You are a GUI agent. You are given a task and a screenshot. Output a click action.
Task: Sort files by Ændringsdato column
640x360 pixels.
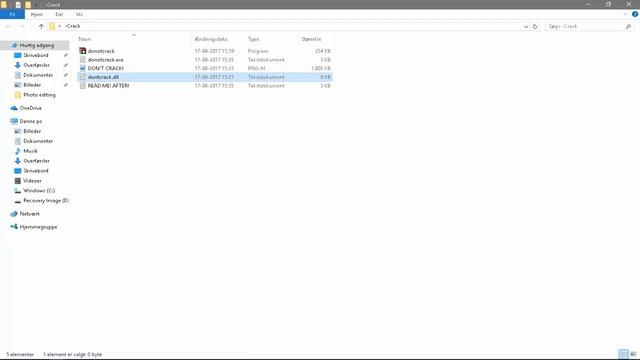pos(211,39)
